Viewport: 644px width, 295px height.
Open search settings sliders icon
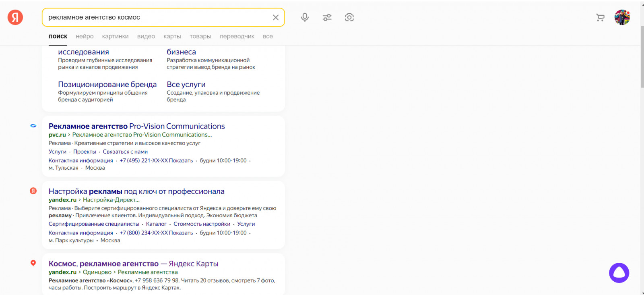tap(327, 17)
